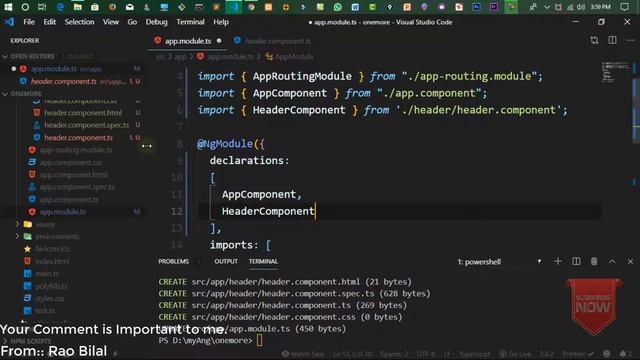Open the Selection menu

click(x=79, y=22)
